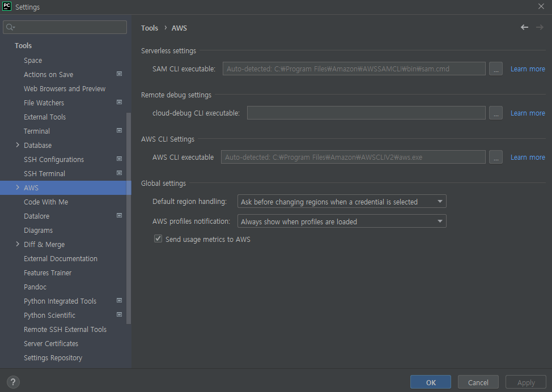Click the PyCharm logo in title bar
This screenshot has width=552, height=392.
tap(7, 6)
